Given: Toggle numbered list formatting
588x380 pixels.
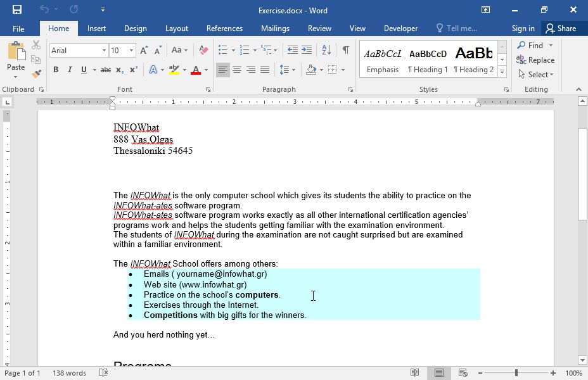Looking at the screenshot, I should coord(245,50).
